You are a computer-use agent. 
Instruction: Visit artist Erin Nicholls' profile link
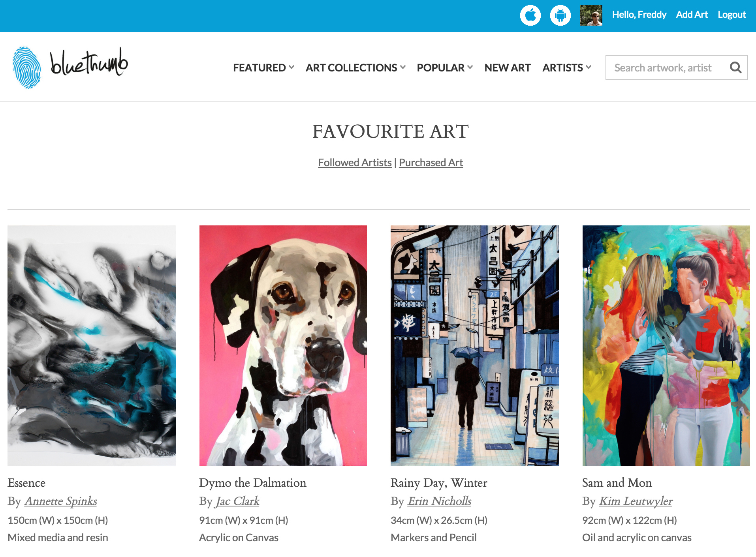point(439,501)
